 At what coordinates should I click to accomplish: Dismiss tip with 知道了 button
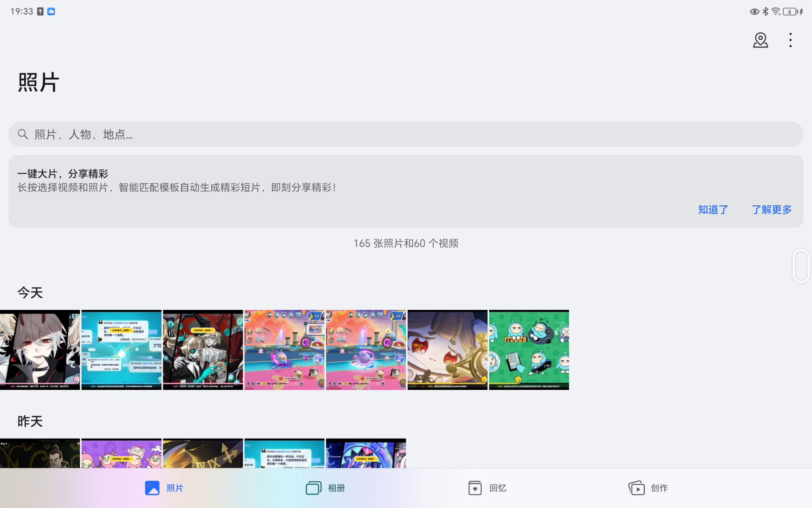[x=713, y=210]
